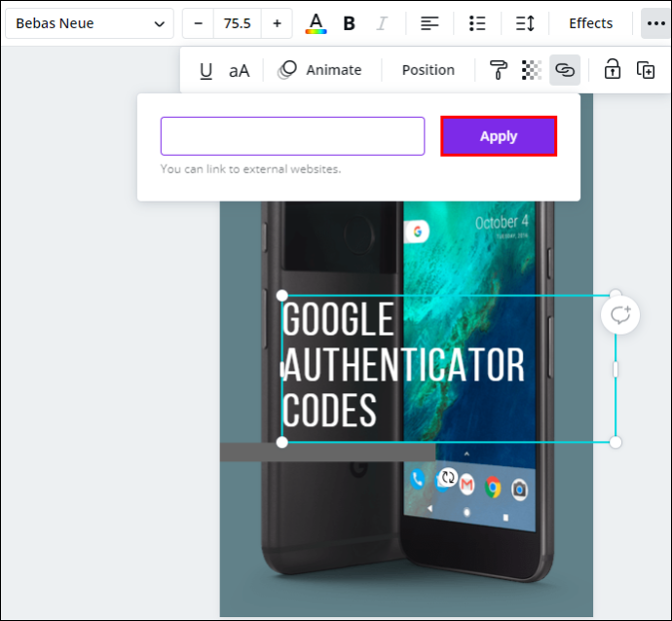The height and width of the screenshot is (621, 672).
Task: Select the copy style paint roller
Action: tap(498, 70)
